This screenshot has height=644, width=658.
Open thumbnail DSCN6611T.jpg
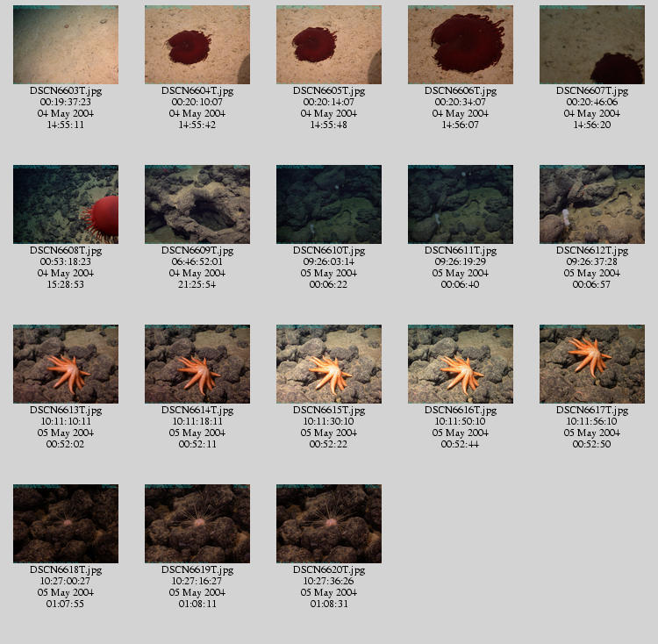pos(461,204)
